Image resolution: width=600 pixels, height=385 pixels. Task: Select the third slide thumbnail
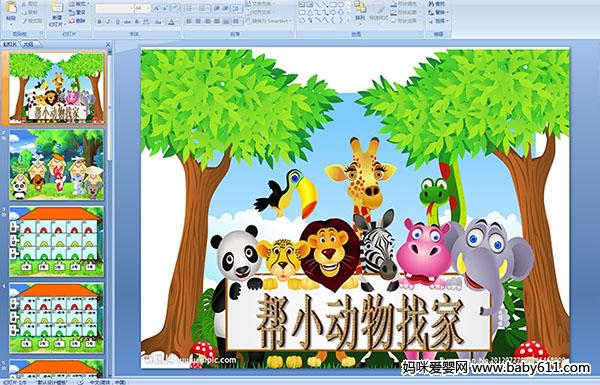[56, 241]
